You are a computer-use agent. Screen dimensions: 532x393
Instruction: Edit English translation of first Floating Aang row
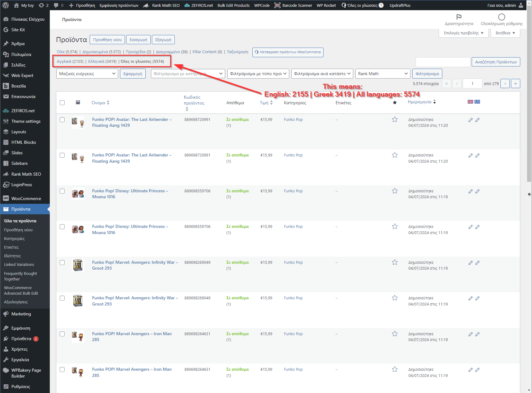[470, 120]
